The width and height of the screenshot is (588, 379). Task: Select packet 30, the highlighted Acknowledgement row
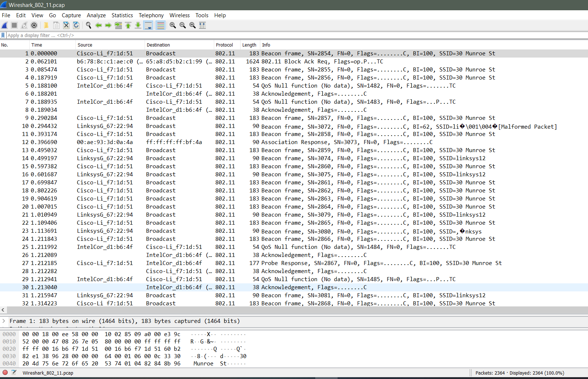(294, 287)
